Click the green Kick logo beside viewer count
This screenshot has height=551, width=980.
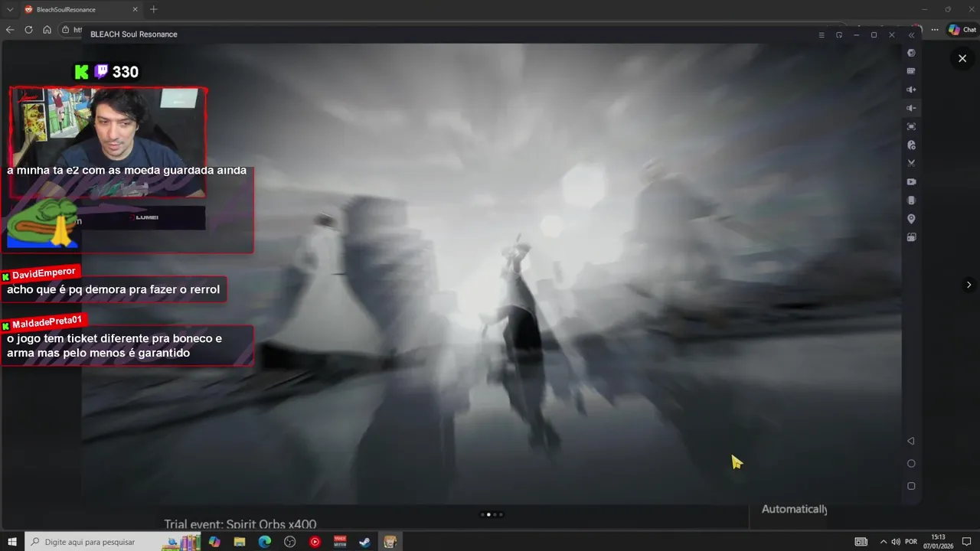[81, 72]
